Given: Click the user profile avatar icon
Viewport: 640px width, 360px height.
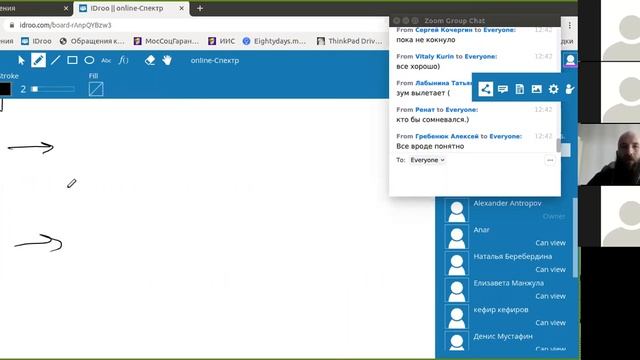Looking at the screenshot, I should pos(570,60).
